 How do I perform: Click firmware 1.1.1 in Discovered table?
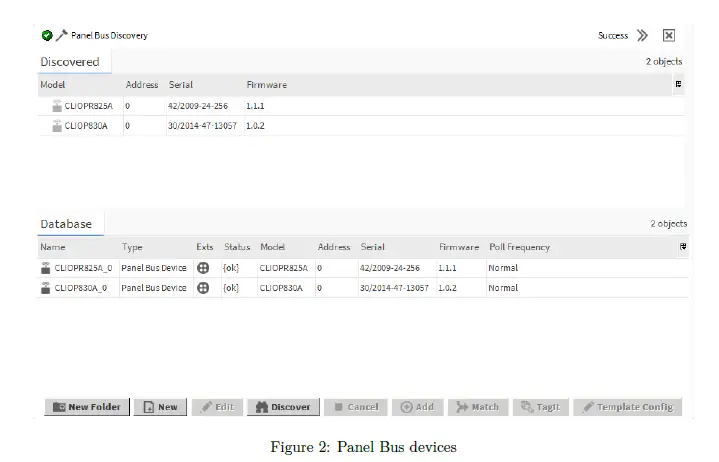coord(255,106)
